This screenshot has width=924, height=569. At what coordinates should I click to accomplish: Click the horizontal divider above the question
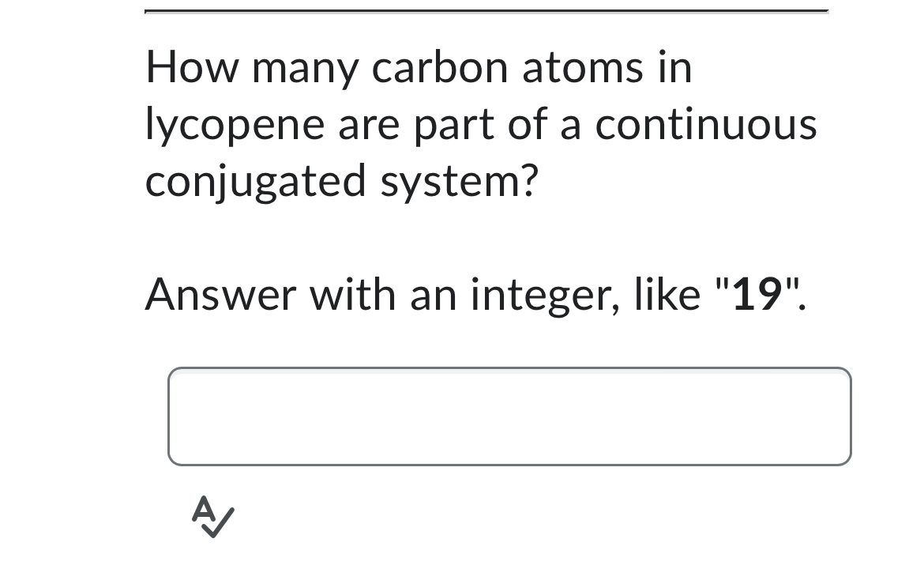click(486, 11)
